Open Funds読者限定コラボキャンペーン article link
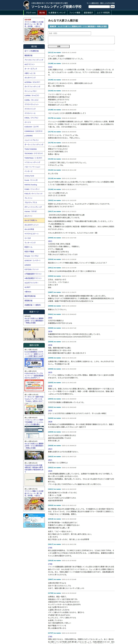The image size is (138, 644). tap(34, 354)
